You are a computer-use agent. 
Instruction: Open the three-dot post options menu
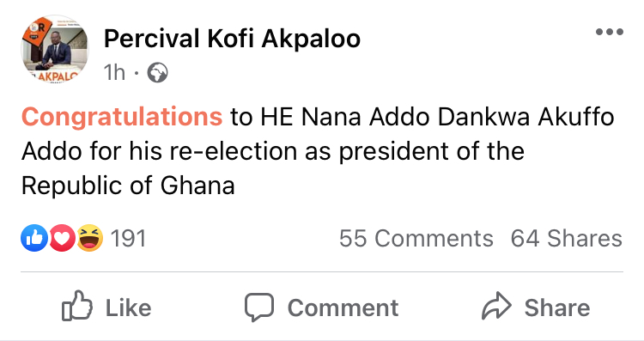610,32
